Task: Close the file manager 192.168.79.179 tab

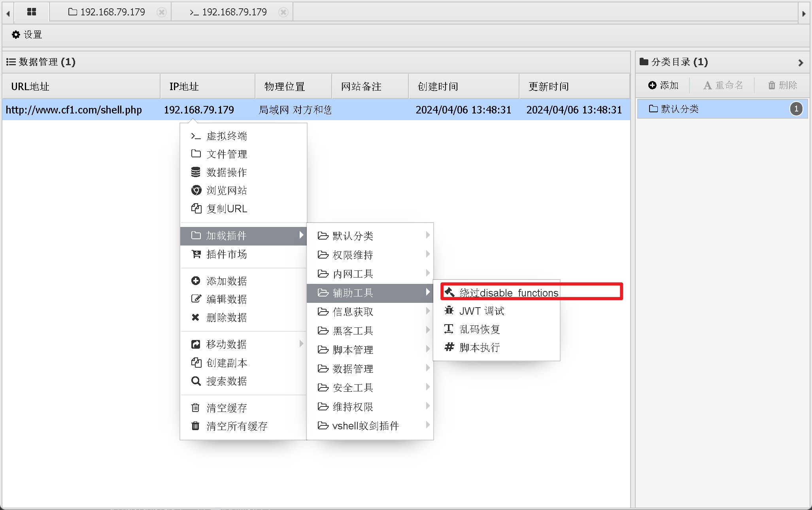Action: click(161, 12)
